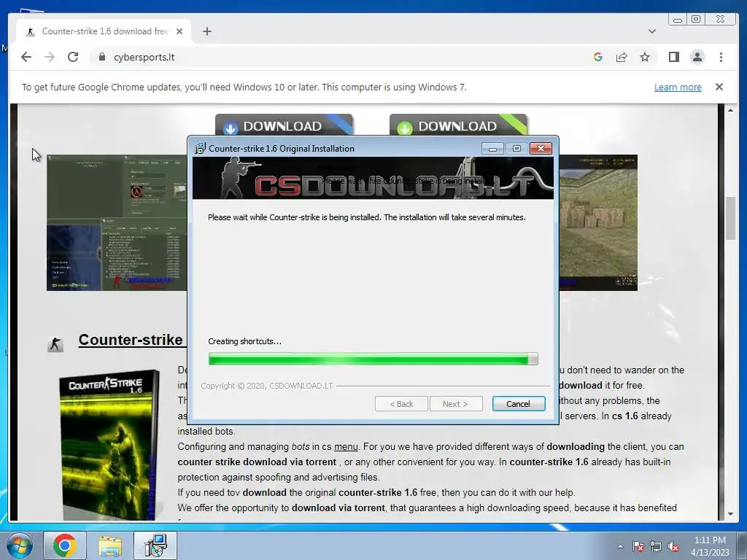Click the page scrollbar down arrow
Screen dimensions: 747x560
730,514
